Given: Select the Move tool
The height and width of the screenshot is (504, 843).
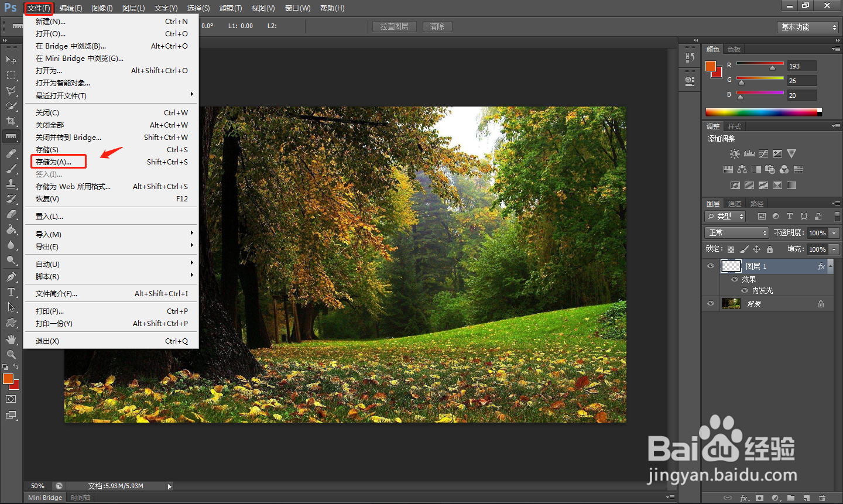Looking at the screenshot, I should [11, 60].
